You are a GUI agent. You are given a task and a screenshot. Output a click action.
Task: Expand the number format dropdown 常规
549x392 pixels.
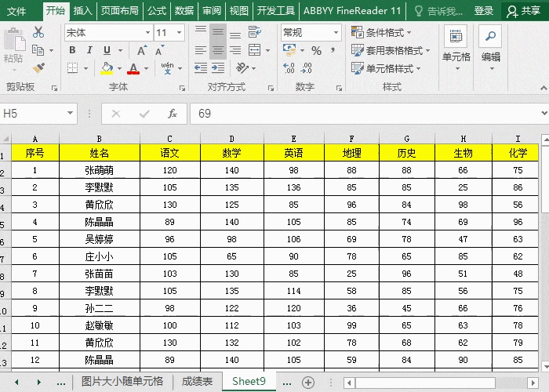(x=336, y=33)
